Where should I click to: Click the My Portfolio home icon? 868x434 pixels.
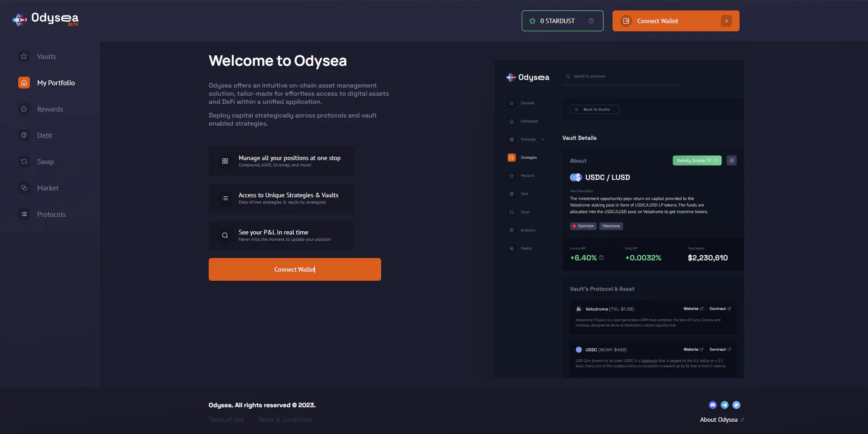(x=24, y=83)
